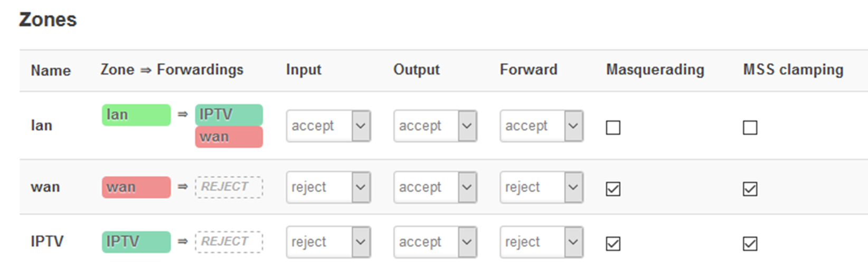Click the green lan zone badge
Image resolution: width=868 pixels, height=275 pixels.
(x=136, y=115)
